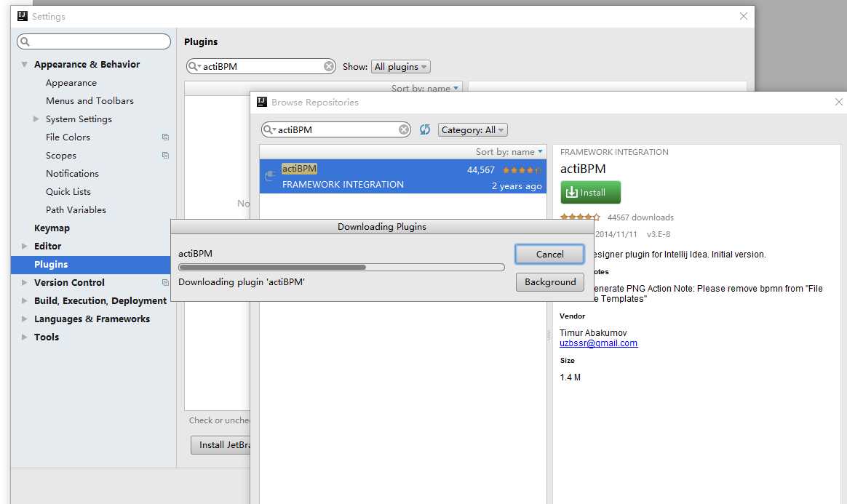This screenshot has height=504, width=847.
Task: Close the Settings window
Action: pos(743,16)
